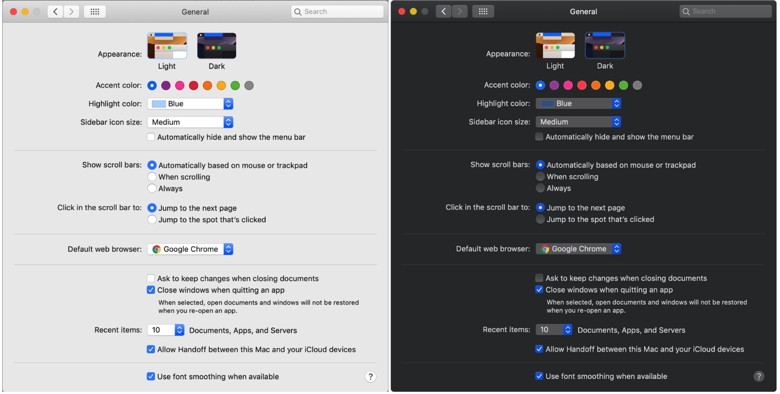Select pink accent color in light window

pos(180,86)
